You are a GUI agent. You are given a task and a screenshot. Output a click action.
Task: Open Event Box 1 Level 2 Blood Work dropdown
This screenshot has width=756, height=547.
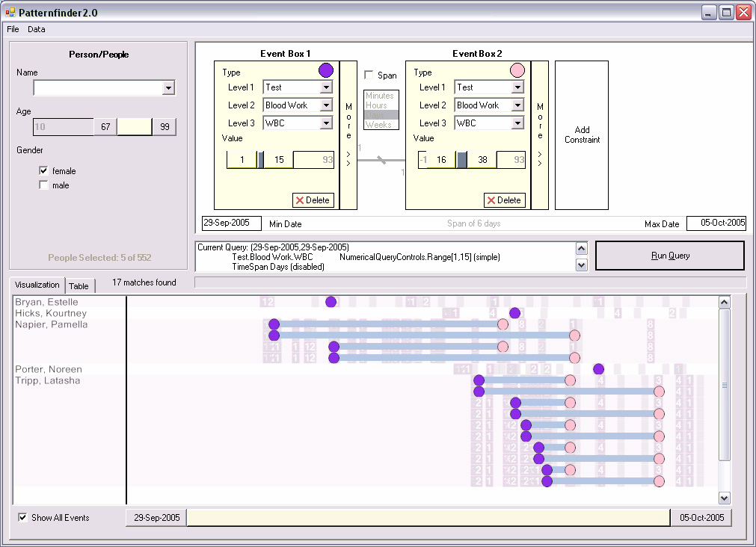point(327,105)
